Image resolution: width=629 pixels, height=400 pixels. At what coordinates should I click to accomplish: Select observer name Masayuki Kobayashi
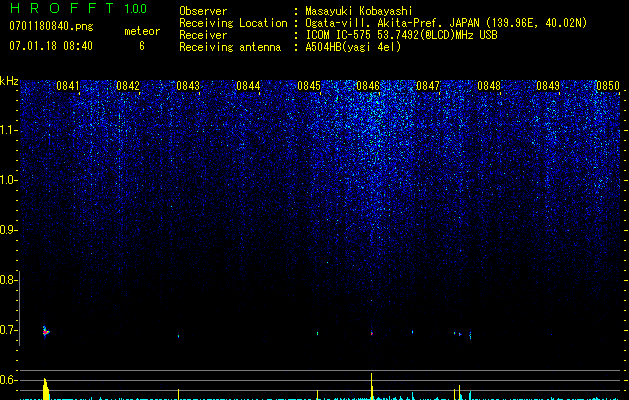tap(359, 11)
